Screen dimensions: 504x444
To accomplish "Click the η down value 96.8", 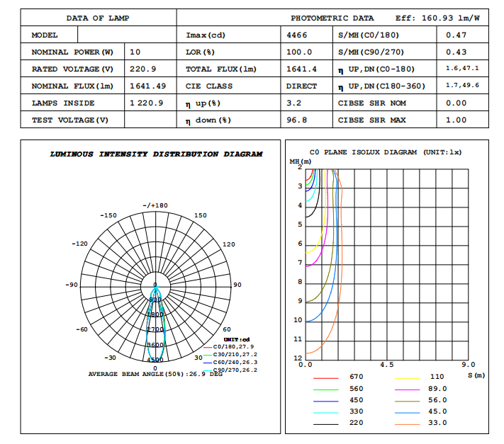I will (x=297, y=120).
